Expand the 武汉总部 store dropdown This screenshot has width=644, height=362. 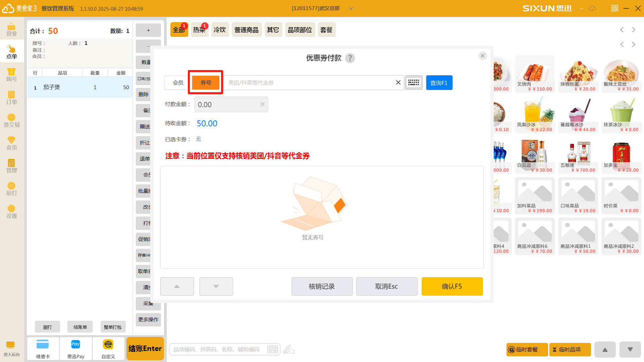click(x=351, y=8)
